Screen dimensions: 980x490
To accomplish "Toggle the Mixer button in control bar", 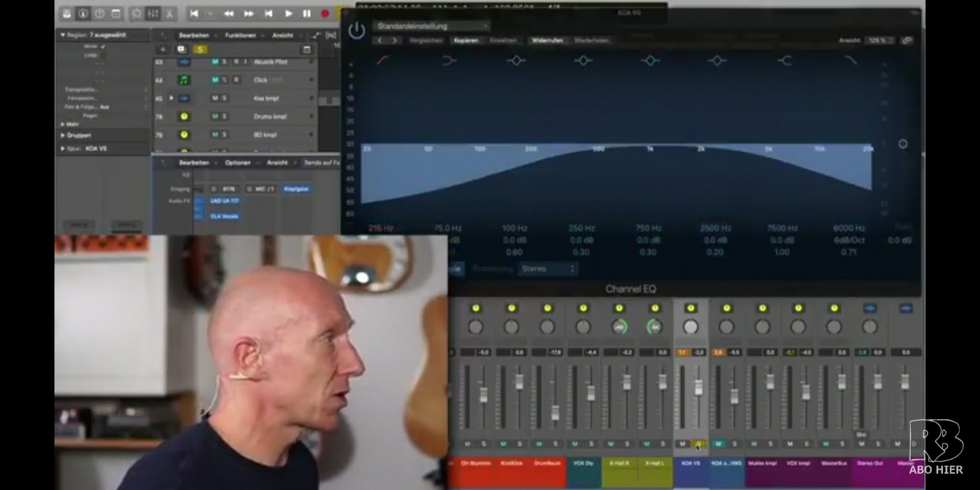I will [x=153, y=14].
